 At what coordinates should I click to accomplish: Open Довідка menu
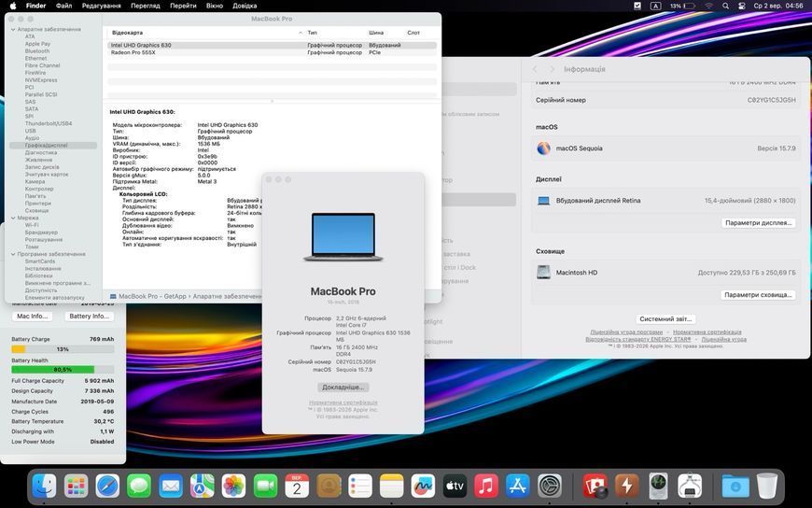[245, 6]
